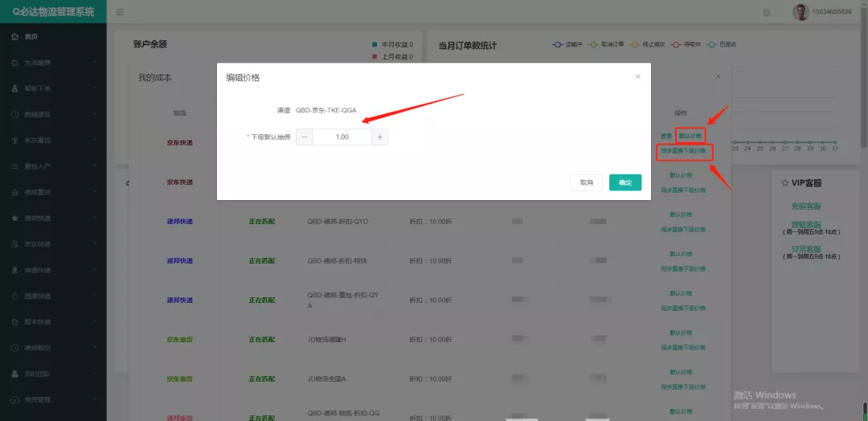Click the 当月订单数统计 heading
The height and width of the screenshot is (421, 868).
point(467,45)
